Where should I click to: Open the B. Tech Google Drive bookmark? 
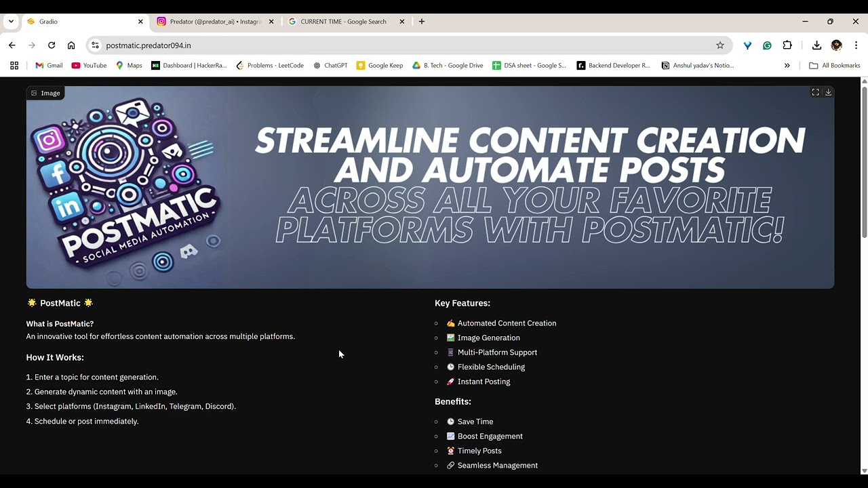tap(448, 66)
